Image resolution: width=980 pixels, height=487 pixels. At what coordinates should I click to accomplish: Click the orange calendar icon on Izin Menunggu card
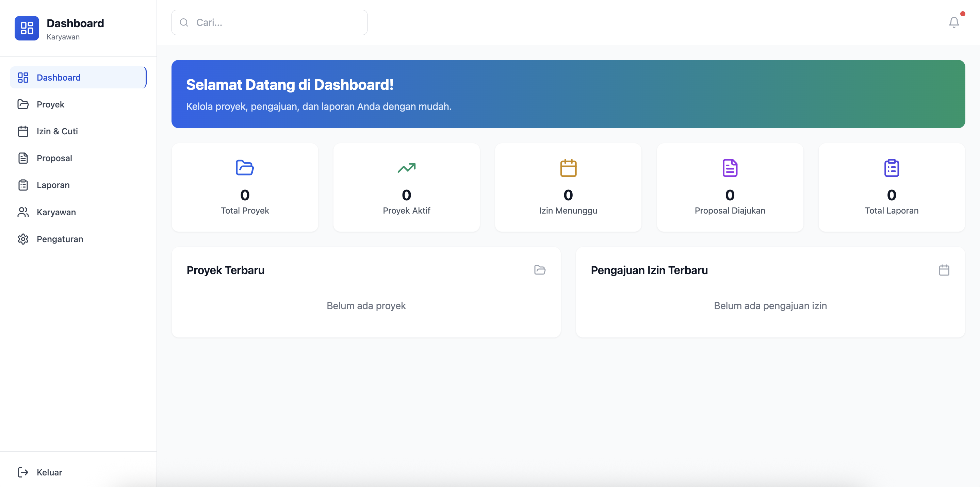coord(568,168)
